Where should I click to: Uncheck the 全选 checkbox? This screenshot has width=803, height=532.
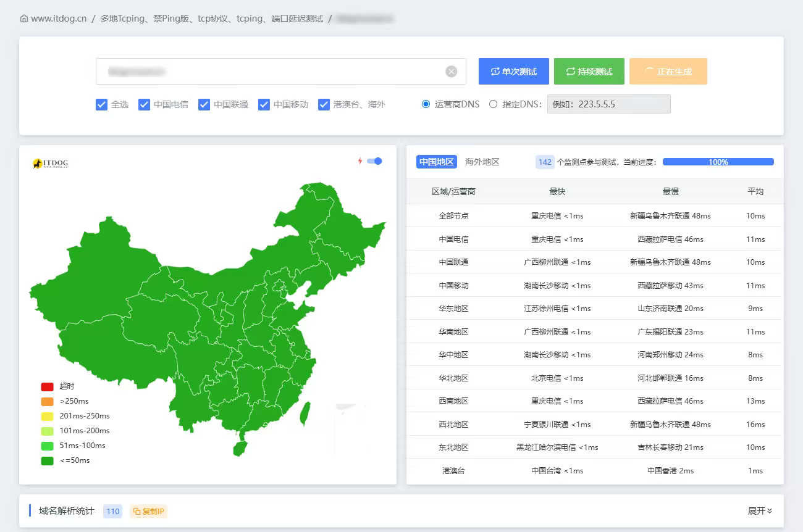[x=102, y=104]
